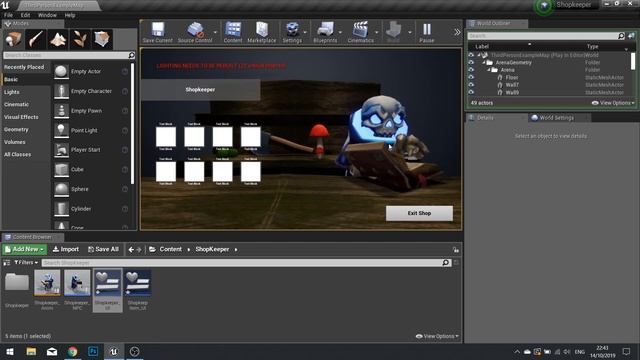
Task: Open the File menu
Action: 8,15
